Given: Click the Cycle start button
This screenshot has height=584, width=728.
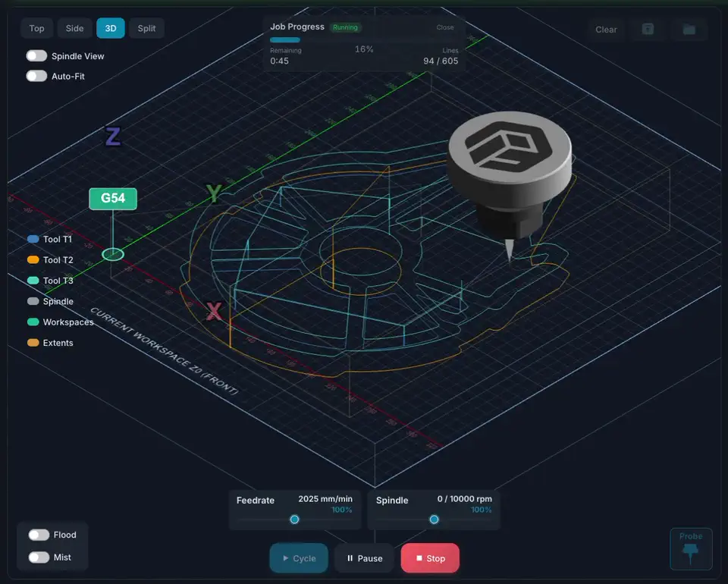Looking at the screenshot, I should tap(299, 558).
